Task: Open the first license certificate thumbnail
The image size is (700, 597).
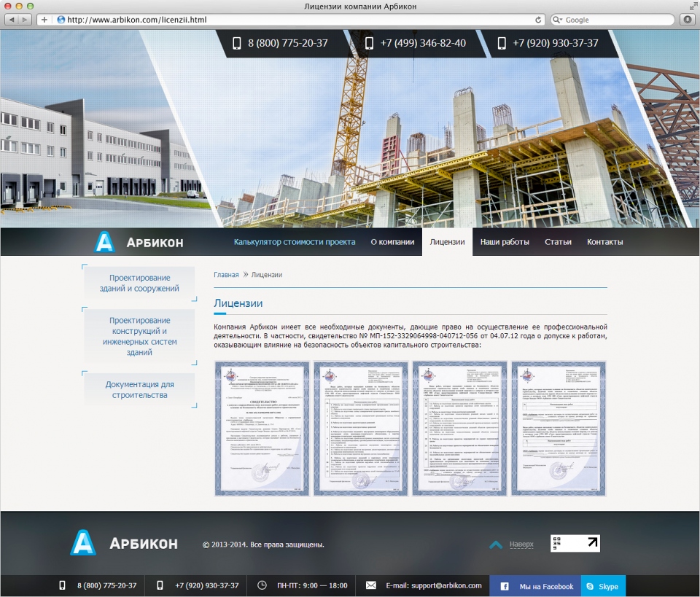Action: [x=262, y=429]
